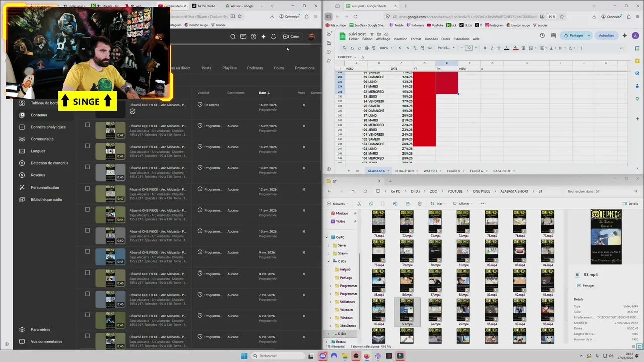
Task: Open the Nouveau dropdown in File Explorer
Action: pos(338,204)
